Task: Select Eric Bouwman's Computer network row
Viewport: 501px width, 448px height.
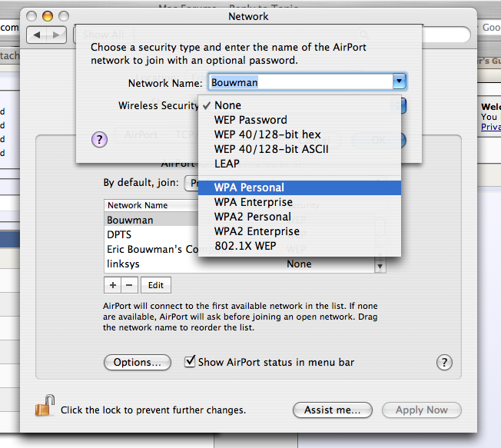Action: (x=151, y=249)
